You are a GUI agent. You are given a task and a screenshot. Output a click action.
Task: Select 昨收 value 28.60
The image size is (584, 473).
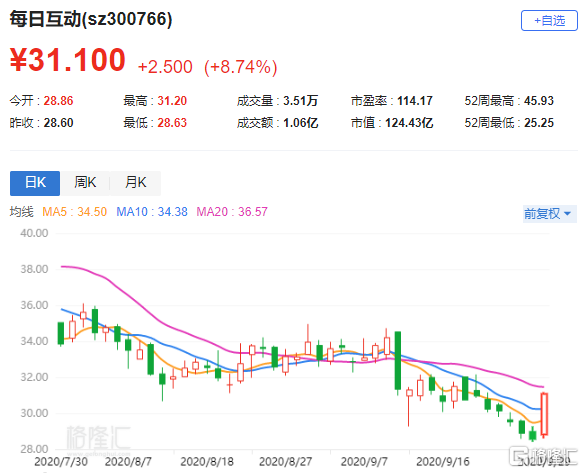58,123
